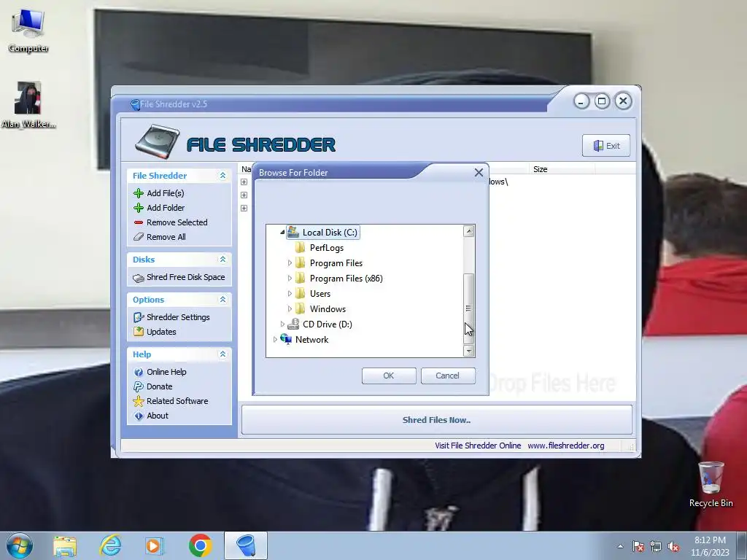
Task: Click the Network icon in folder tree
Action: click(286, 339)
